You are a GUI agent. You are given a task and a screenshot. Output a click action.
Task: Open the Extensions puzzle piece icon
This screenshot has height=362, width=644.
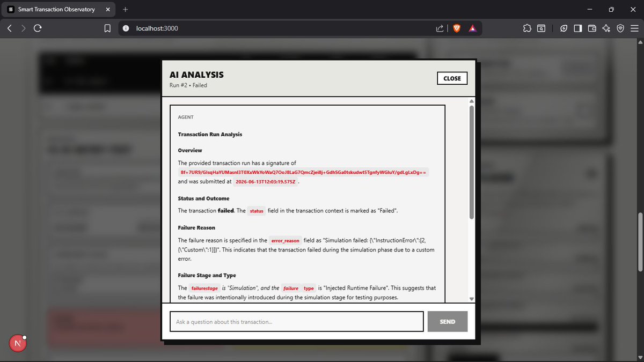[527, 28]
